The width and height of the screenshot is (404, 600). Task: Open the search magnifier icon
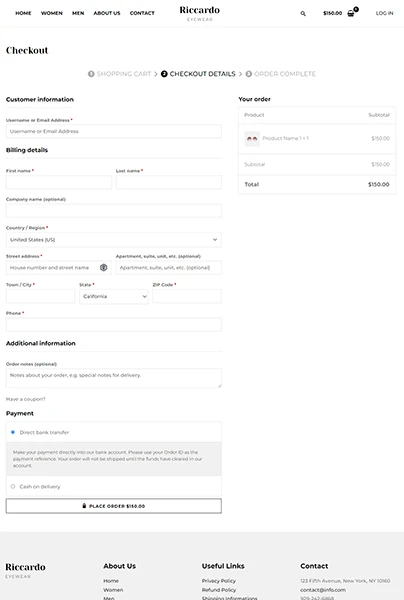click(303, 13)
